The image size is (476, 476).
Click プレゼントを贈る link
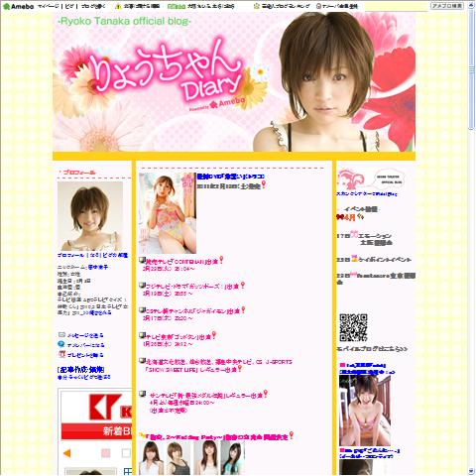click(x=85, y=355)
